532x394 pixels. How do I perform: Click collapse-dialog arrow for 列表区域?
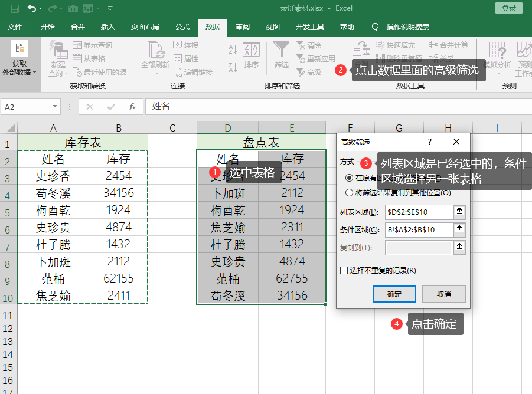459,212
